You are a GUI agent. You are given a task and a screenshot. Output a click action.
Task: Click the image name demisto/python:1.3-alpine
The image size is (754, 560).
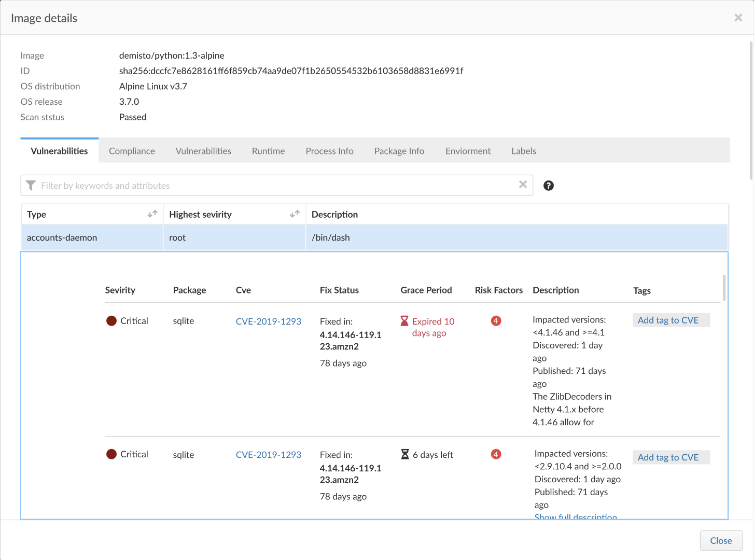(x=172, y=55)
